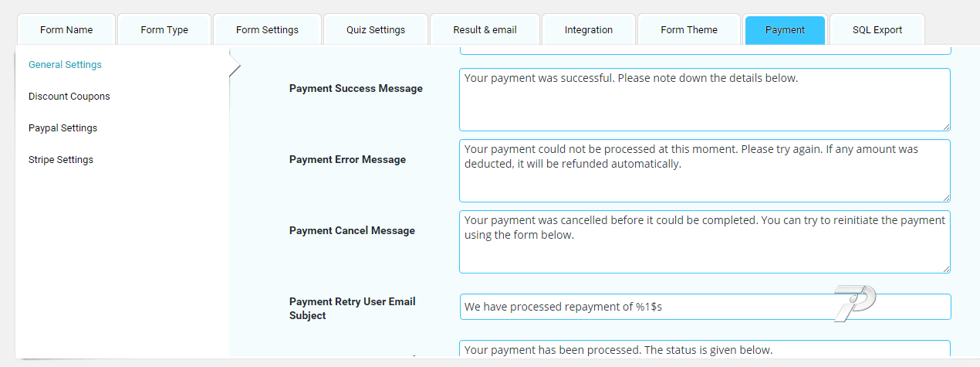Select the Result & email tab

485,30
